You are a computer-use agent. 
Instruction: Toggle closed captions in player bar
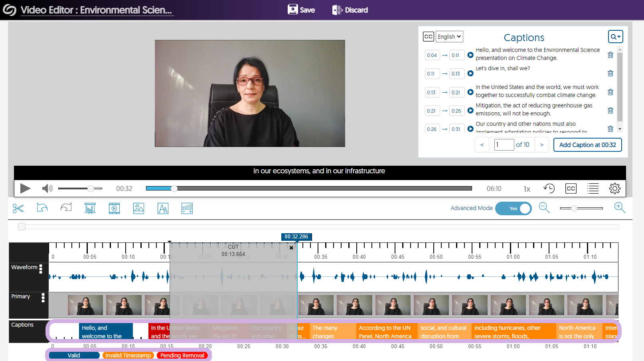point(571,188)
